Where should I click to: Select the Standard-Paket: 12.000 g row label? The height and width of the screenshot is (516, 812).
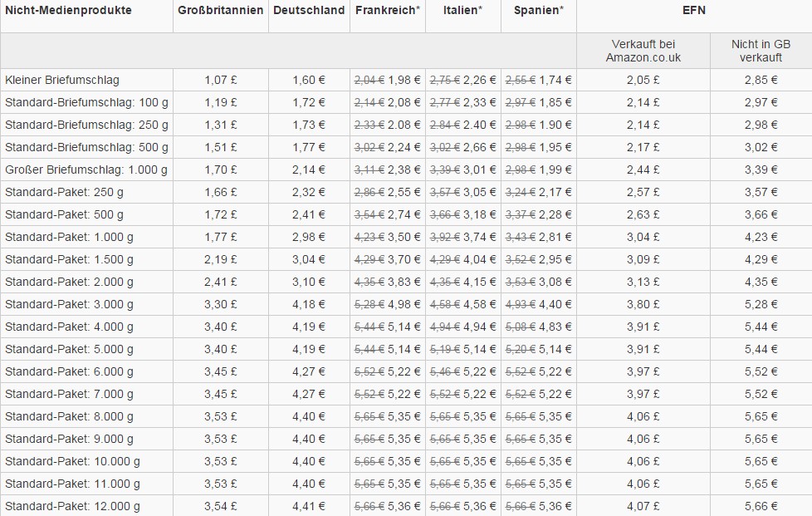(72, 506)
